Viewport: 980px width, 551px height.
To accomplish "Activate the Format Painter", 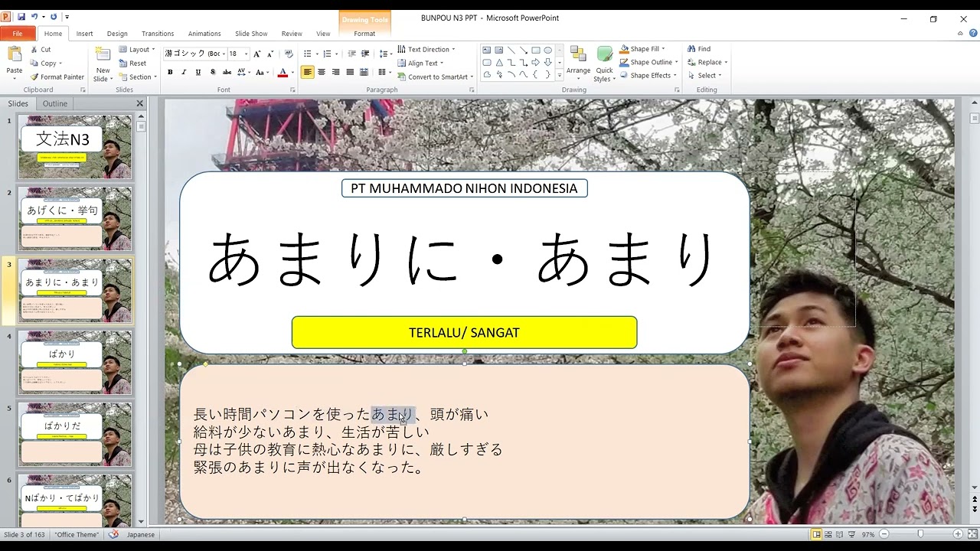I will point(57,77).
